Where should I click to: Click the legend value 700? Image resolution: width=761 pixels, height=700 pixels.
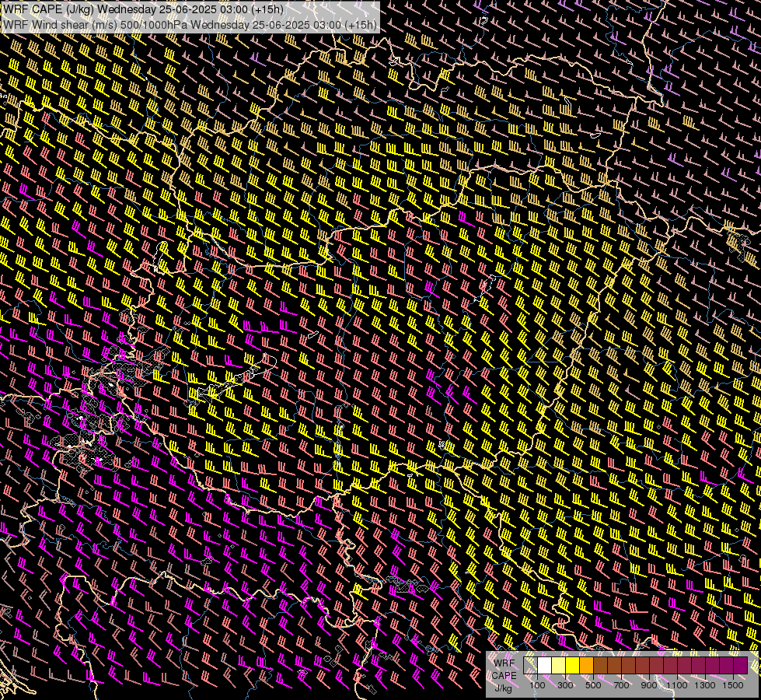pos(621,685)
